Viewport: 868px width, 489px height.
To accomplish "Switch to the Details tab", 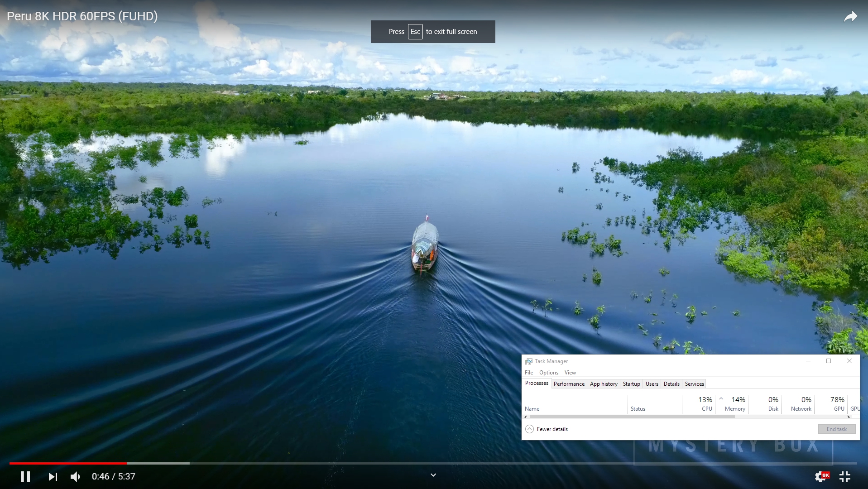I will [x=671, y=384].
